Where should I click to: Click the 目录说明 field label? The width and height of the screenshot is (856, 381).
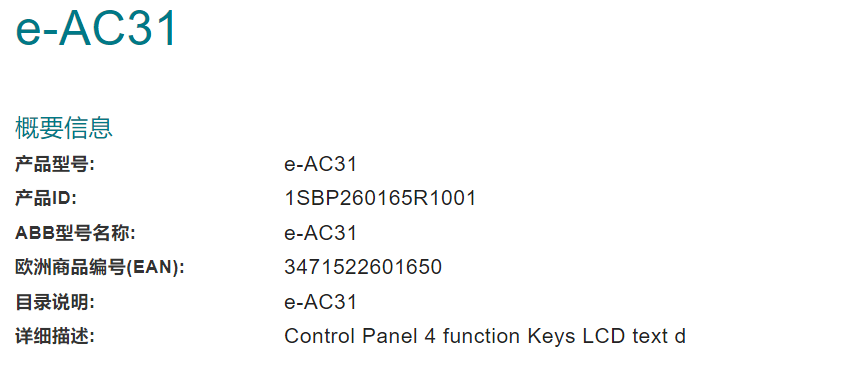[55, 302]
